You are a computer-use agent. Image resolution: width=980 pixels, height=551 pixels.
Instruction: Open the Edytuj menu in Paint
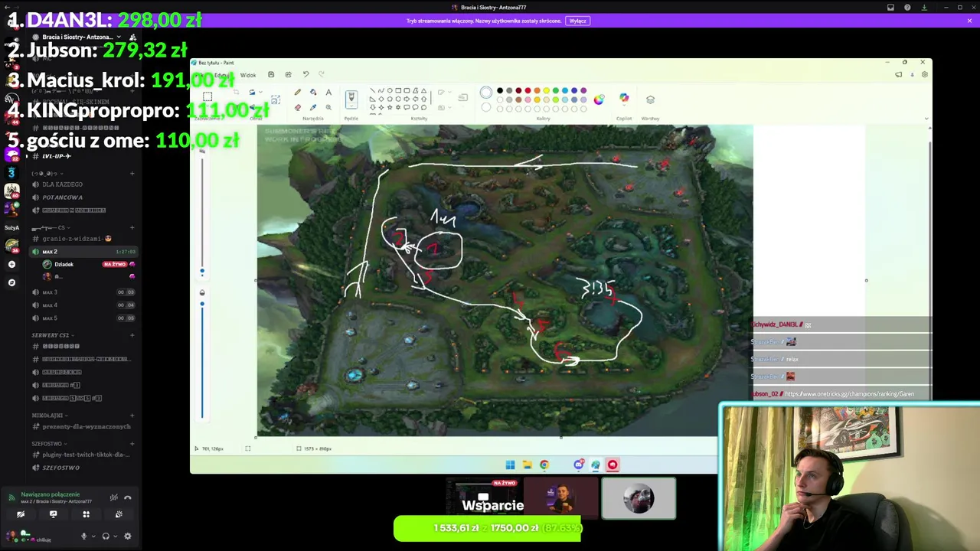222,75
